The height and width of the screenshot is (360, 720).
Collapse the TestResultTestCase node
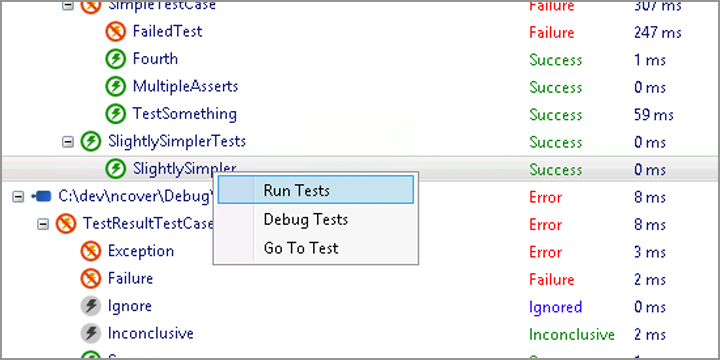tap(43, 224)
